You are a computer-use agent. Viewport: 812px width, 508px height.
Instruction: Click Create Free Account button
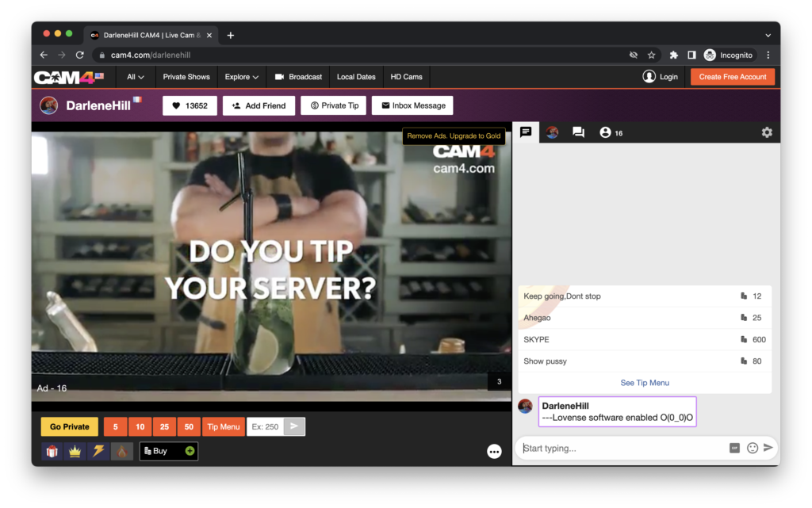click(x=732, y=77)
